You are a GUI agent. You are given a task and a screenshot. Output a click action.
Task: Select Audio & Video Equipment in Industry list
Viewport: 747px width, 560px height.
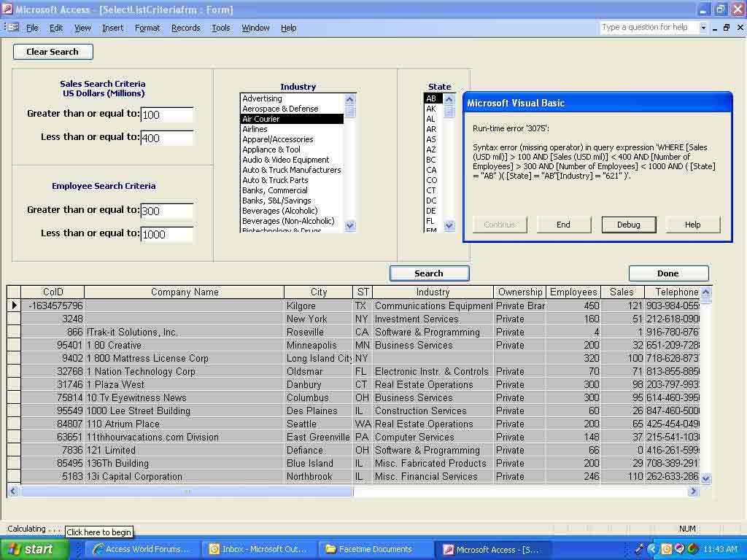(292, 160)
